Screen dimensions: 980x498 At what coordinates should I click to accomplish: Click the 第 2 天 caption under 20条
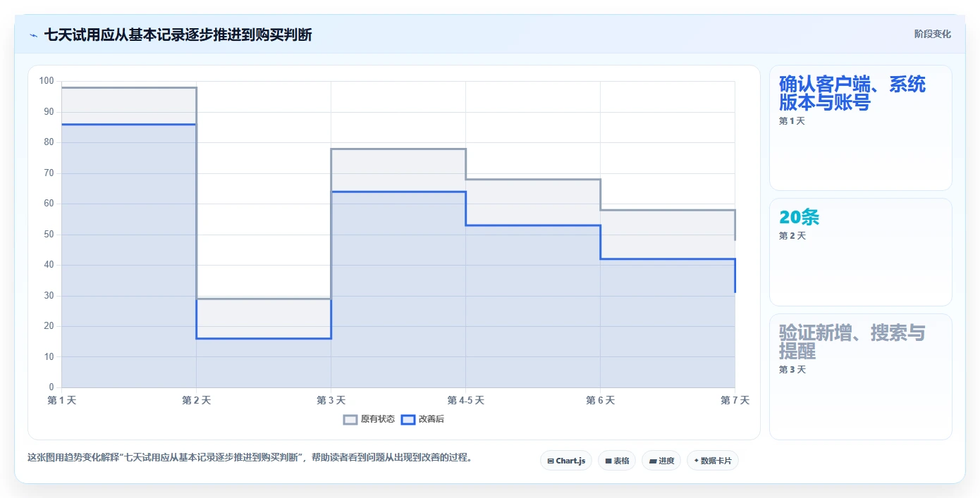(x=792, y=236)
